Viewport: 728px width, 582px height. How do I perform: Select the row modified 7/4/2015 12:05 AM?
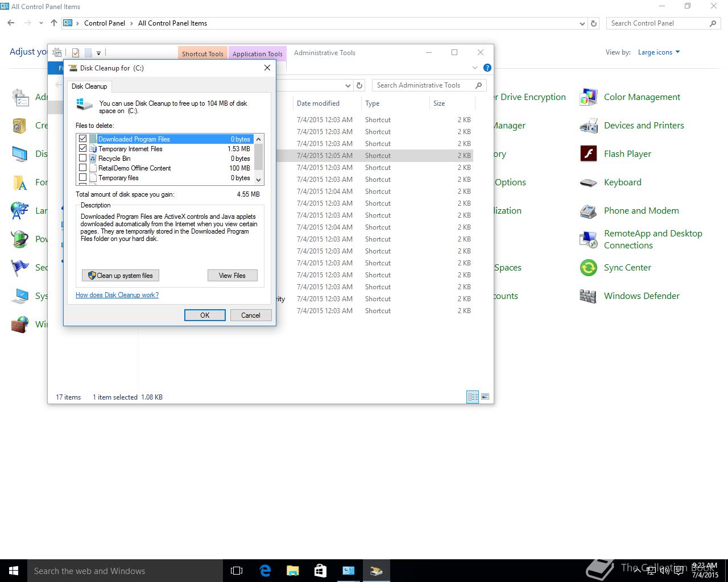coord(375,155)
